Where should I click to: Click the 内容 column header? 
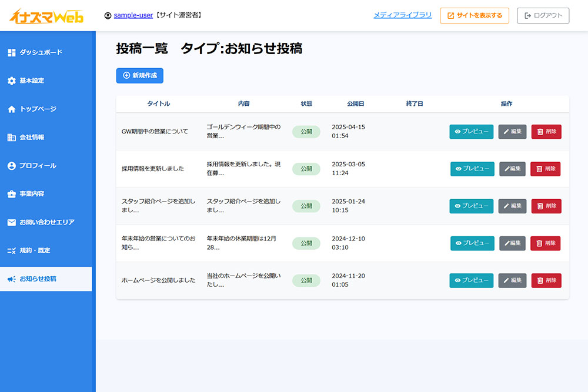click(244, 103)
